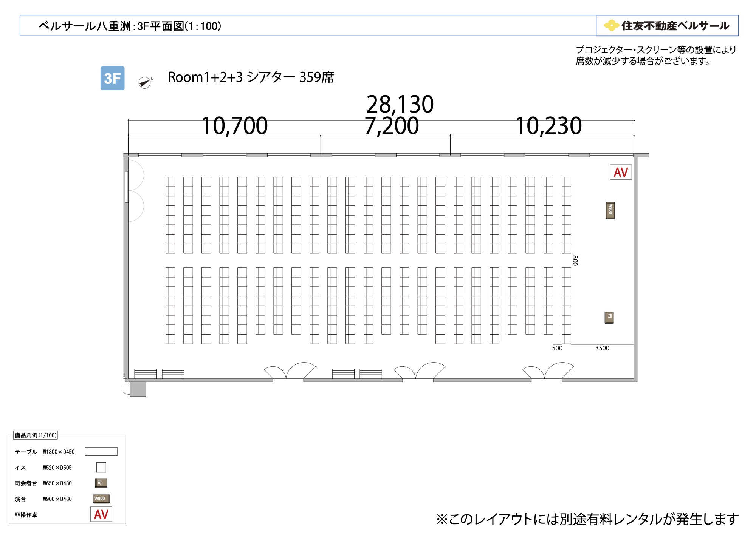Click the heading Room1+2+3 シアター 359席
This screenshot has width=756, height=534.
pos(251,77)
